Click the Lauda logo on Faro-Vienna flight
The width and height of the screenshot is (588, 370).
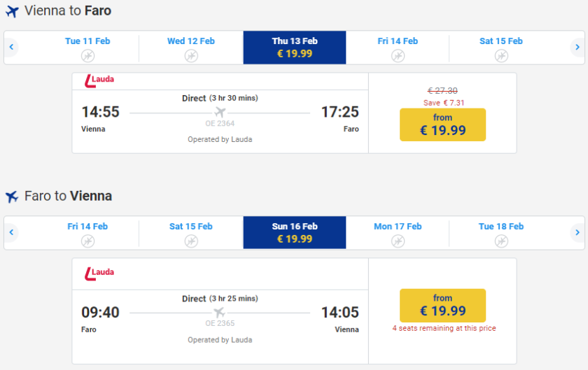tap(99, 273)
